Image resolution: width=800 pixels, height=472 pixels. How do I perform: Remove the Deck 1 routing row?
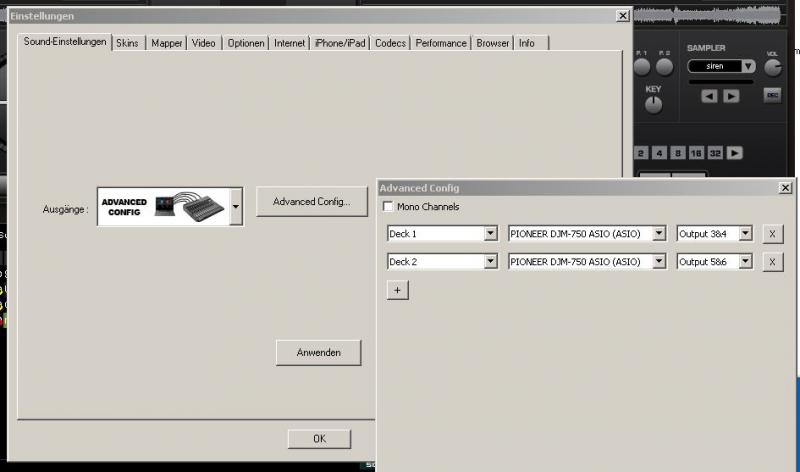(x=772, y=234)
